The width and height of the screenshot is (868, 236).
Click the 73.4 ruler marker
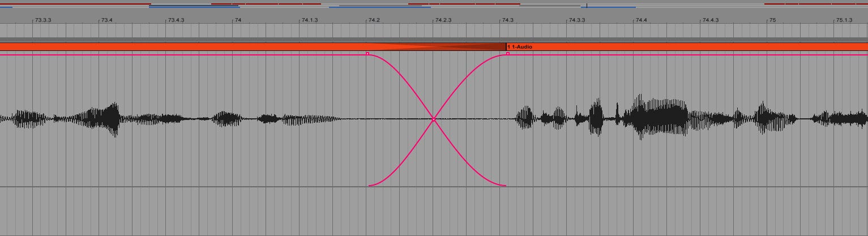pos(106,20)
